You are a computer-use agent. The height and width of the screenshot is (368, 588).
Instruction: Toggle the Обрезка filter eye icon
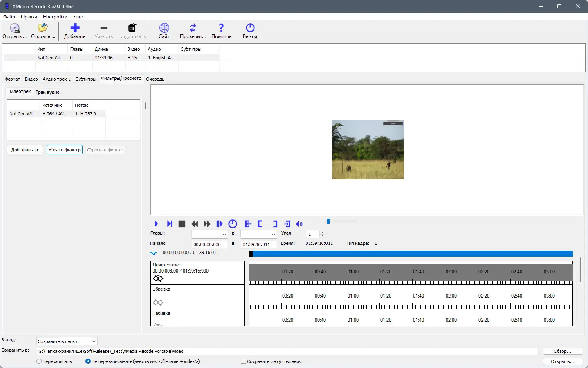click(x=158, y=303)
